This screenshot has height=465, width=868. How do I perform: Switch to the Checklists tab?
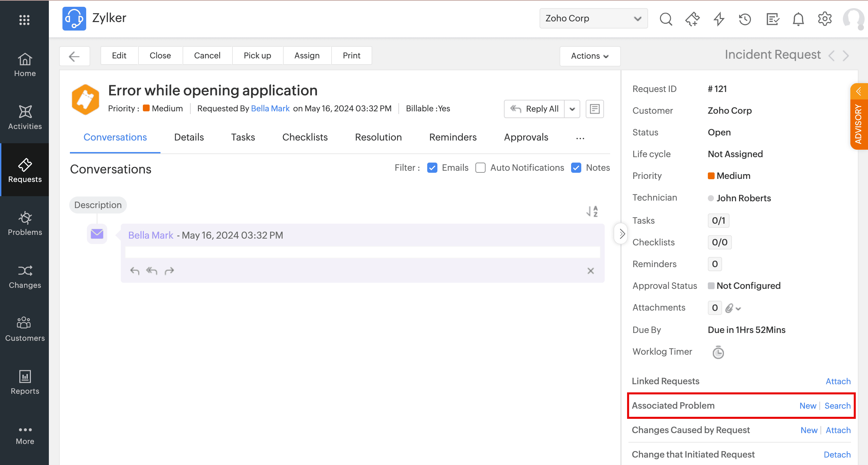click(x=305, y=137)
